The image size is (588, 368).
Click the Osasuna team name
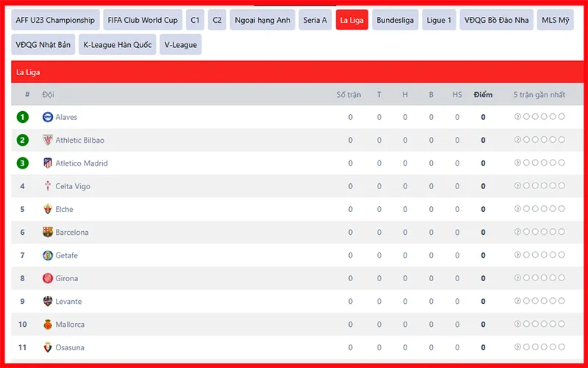click(69, 347)
